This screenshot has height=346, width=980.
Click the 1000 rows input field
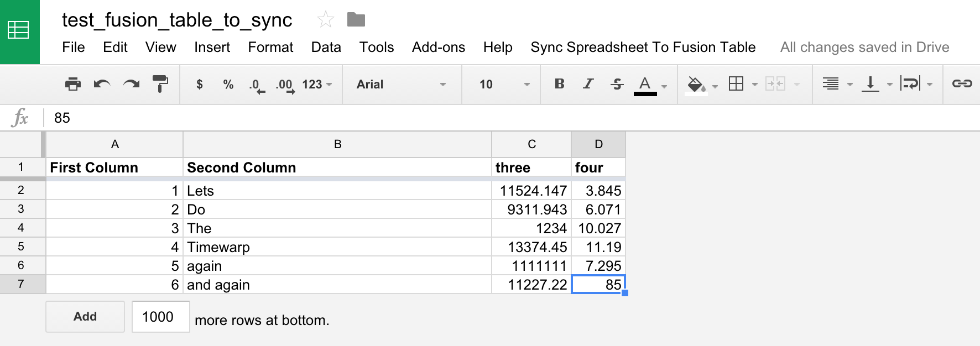coord(160,317)
